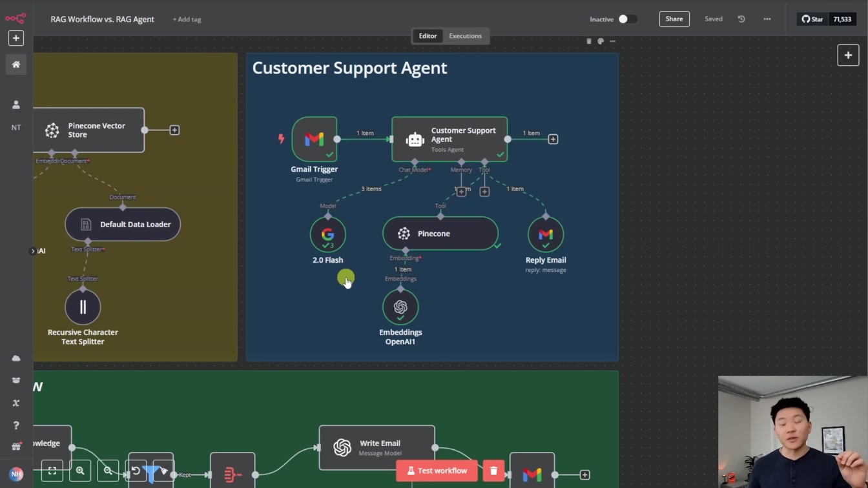Select the Default Data Loader node
Image resolution: width=868 pixels, height=488 pixels.
point(123,225)
